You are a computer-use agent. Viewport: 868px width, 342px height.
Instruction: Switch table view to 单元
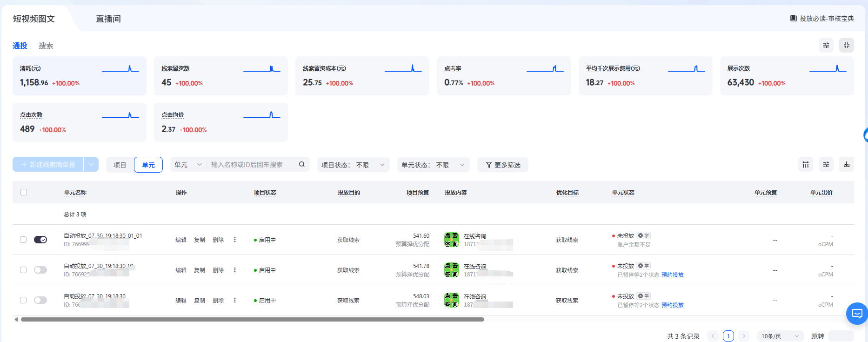click(148, 165)
